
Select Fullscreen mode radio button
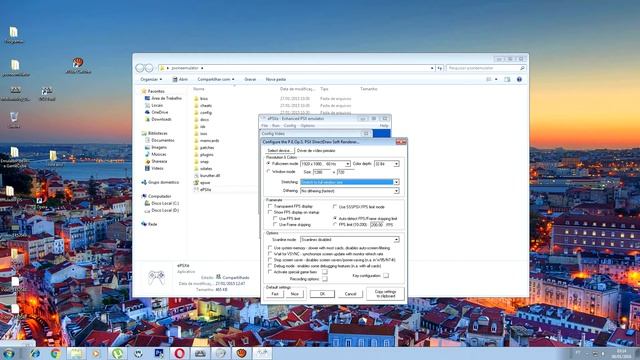269,164
